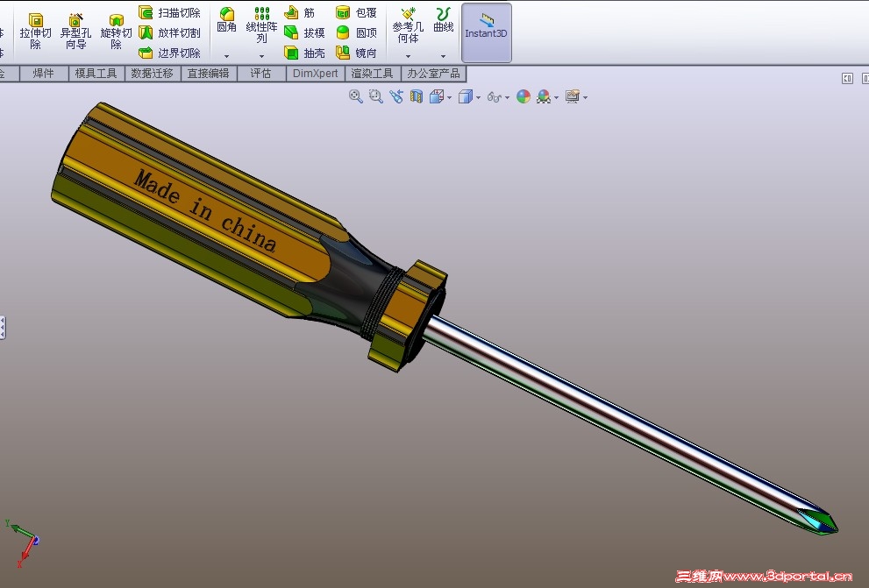This screenshot has height=588, width=869.
Task: Switch to the 模具工具 tab
Action: [96, 73]
